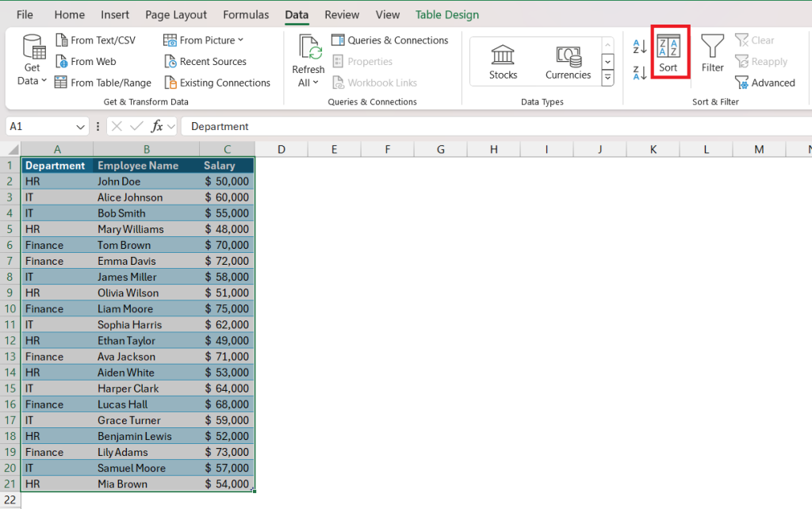Open the Name Box dropdown arrow
This screenshot has height=509, width=812.
click(81, 127)
